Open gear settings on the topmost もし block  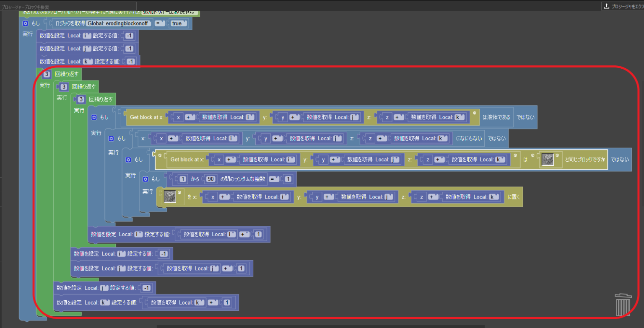click(x=25, y=23)
